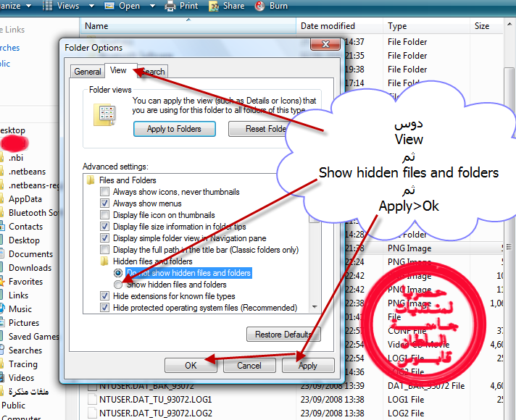Viewport: 516px width, 420px height.
Task: Select Tracing in the folder tree
Action: (x=23, y=364)
